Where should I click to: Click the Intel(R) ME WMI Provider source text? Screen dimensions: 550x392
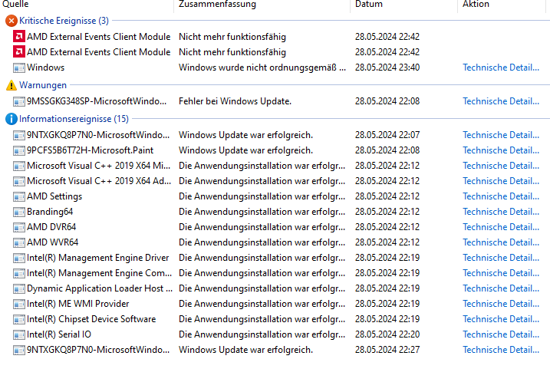point(78,304)
